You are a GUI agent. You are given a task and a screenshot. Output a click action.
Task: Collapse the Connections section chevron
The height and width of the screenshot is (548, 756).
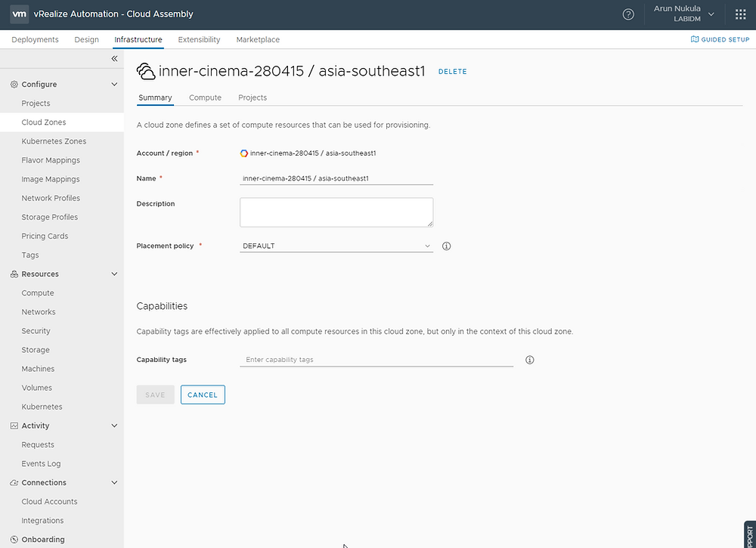click(114, 483)
